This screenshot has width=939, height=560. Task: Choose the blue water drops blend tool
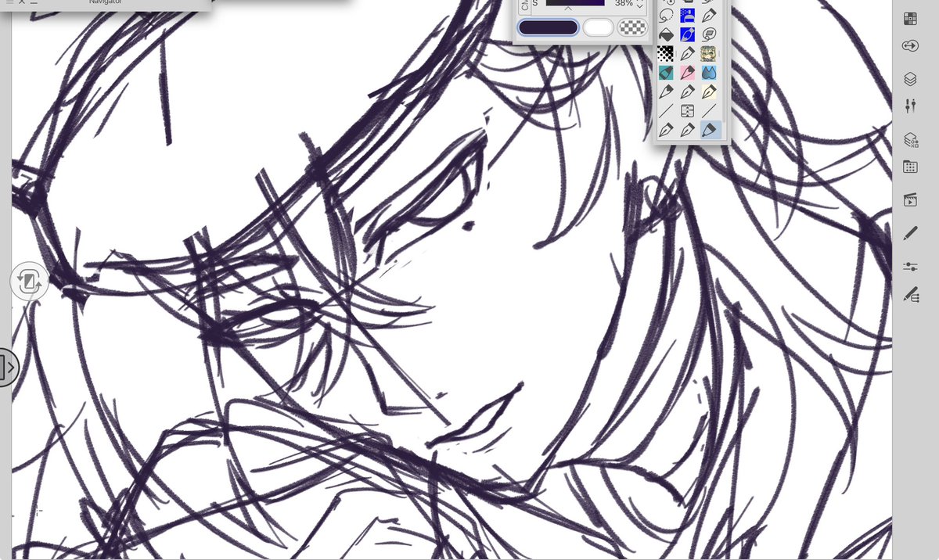click(x=709, y=73)
